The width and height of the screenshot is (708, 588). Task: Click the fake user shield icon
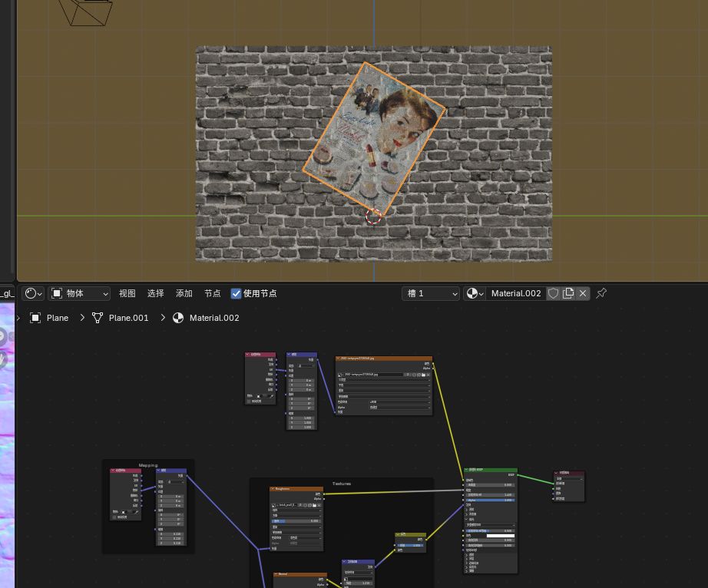point(553,294)
